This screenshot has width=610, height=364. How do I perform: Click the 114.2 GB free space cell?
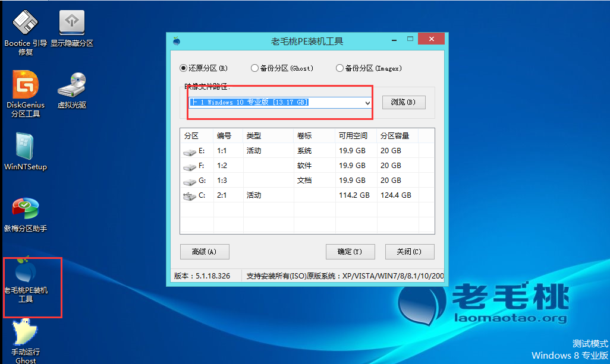coord(354,195)
